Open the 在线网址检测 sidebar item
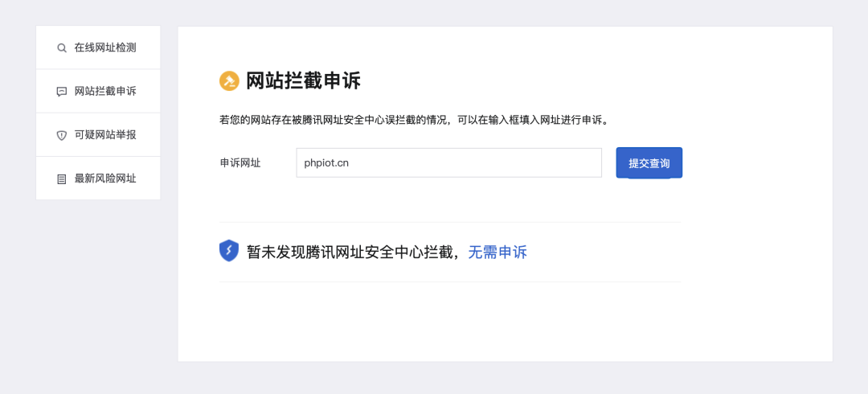The image size is (868, 394). tap(98, 47)
